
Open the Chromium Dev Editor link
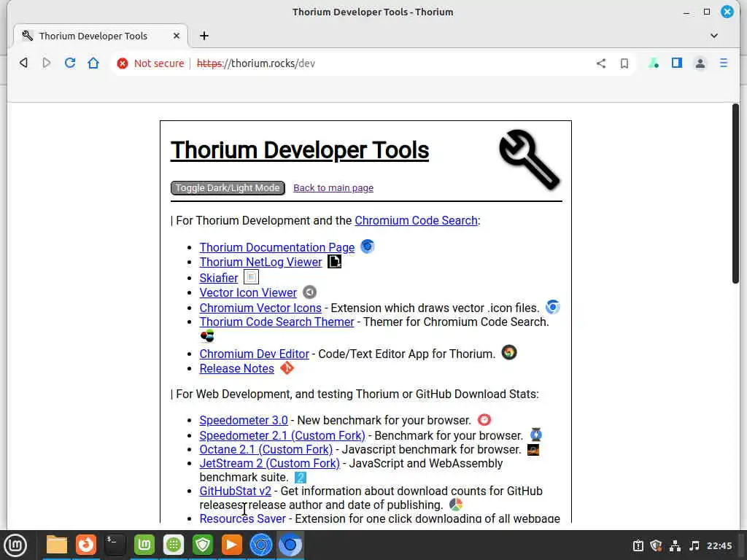coord(254,354)
